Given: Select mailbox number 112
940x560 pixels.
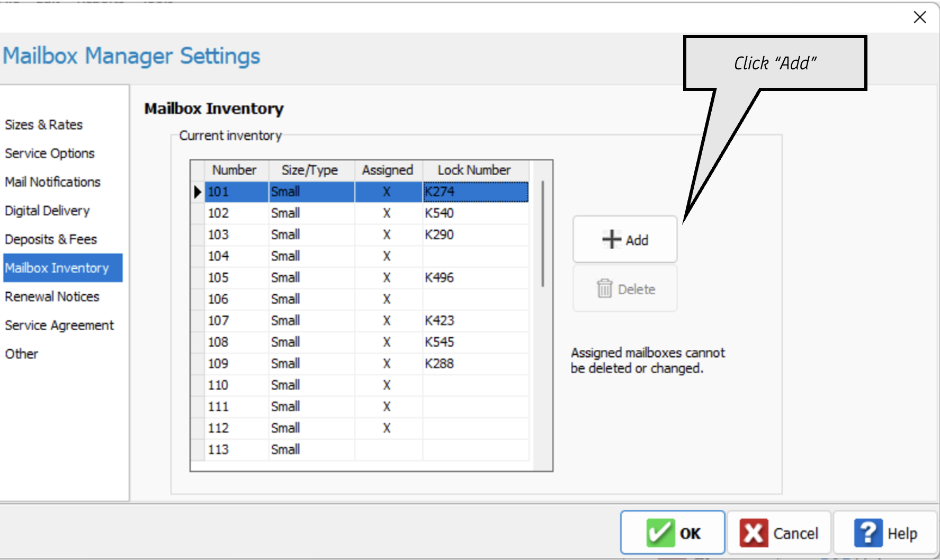Looking at the screenshot, I should coord(236,428).
